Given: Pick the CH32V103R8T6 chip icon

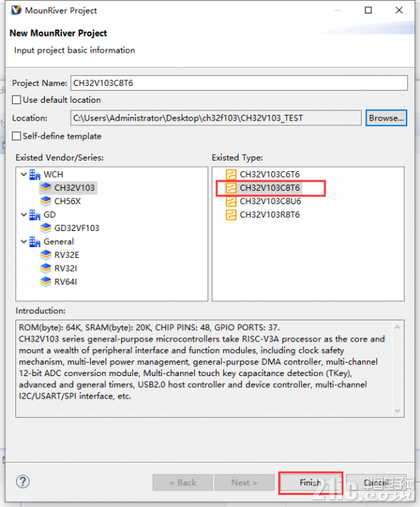Looking at the screenshot, I should pos(231,215).
